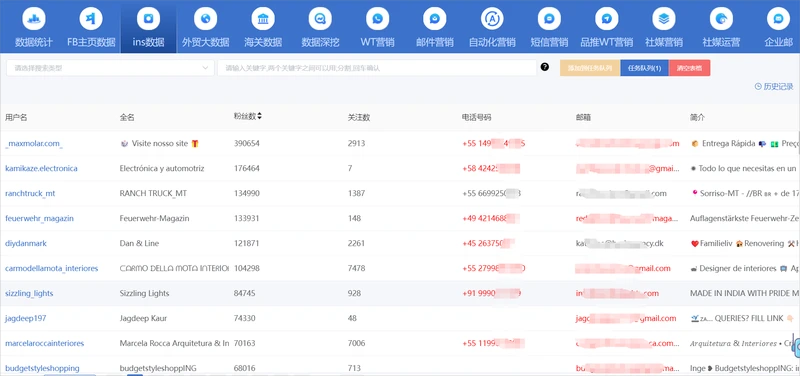Click the 全名 column header

click(127, 117)
